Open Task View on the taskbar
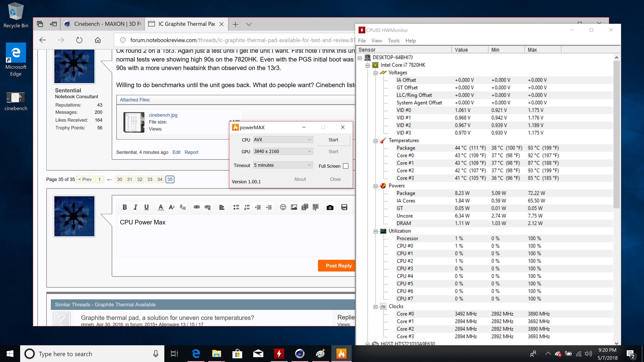 coord(174,353)
